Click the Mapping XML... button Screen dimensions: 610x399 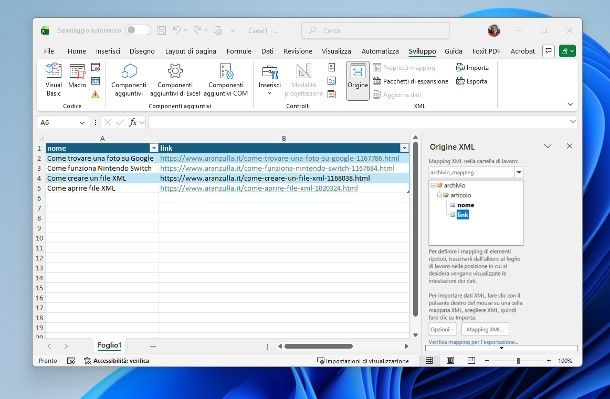pos(485,329)
